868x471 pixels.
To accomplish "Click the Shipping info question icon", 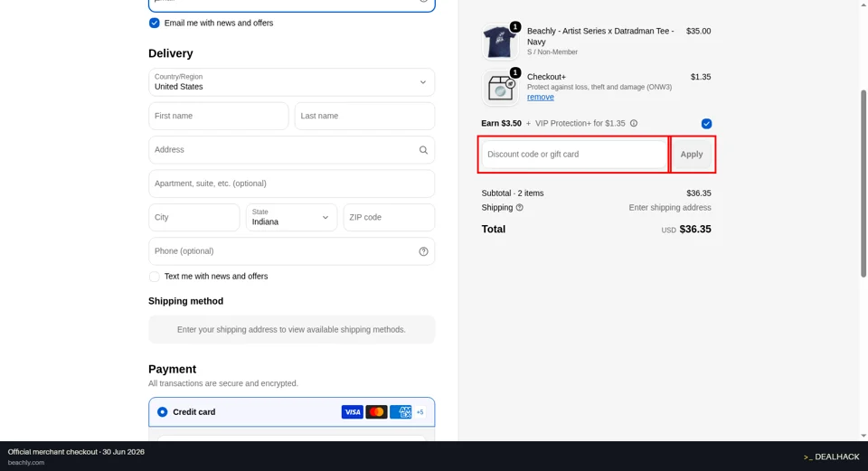I will point(519,208).
